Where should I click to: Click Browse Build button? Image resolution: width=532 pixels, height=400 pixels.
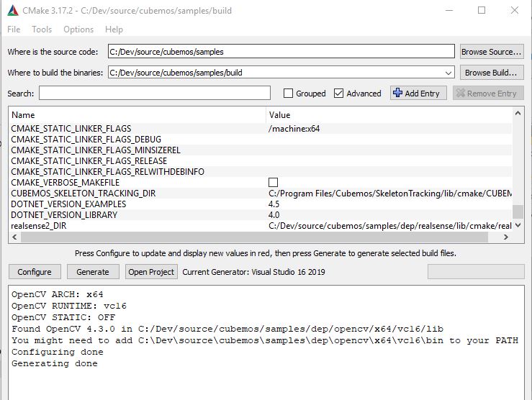pyautogui.click(x=492, y=73)
